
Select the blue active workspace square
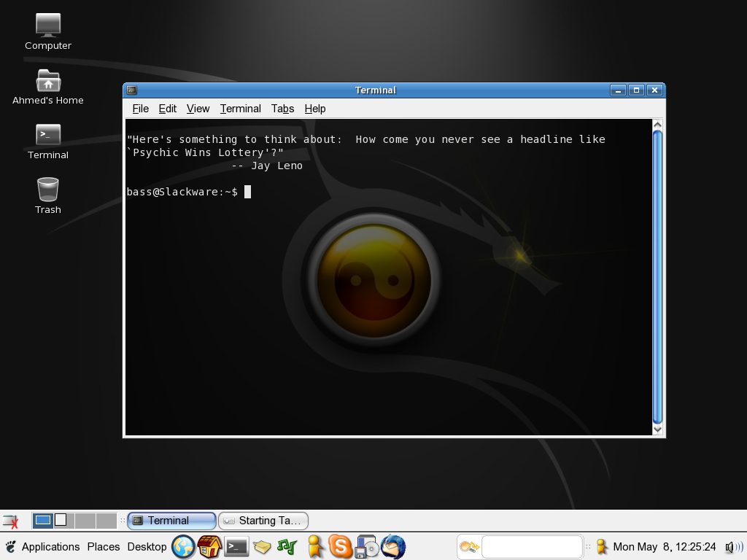44,520
